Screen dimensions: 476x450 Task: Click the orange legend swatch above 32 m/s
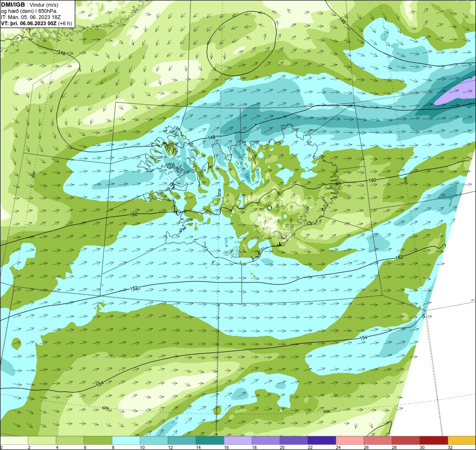click(461, 440)
